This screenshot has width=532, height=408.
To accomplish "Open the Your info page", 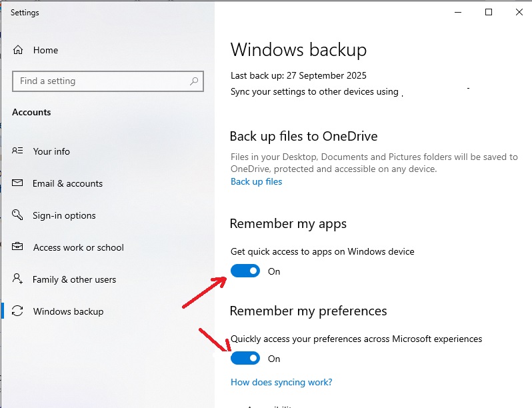I will (x=51, y=151).
